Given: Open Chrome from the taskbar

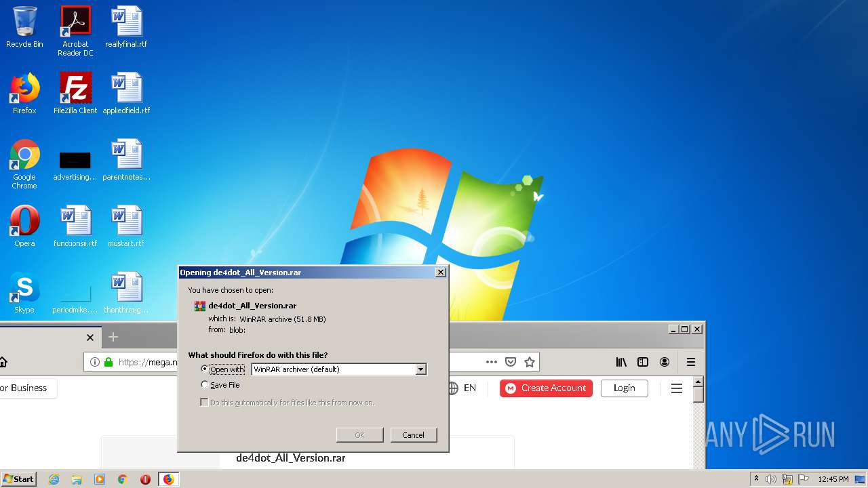Looking at the screenshot, I should click(x=123, y=479).
